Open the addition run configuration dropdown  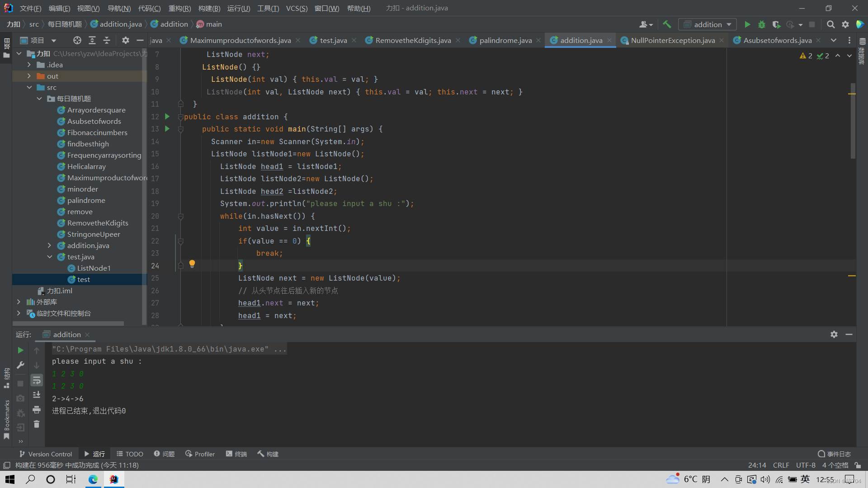[708, 24]
